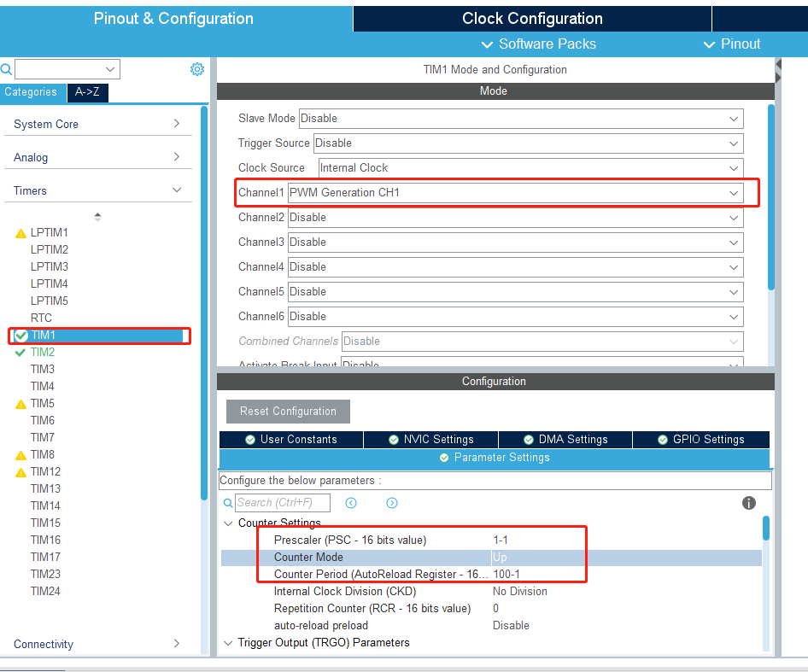
Task: Click the info icon in Parameter Settings
Action: tap(748, 503)
